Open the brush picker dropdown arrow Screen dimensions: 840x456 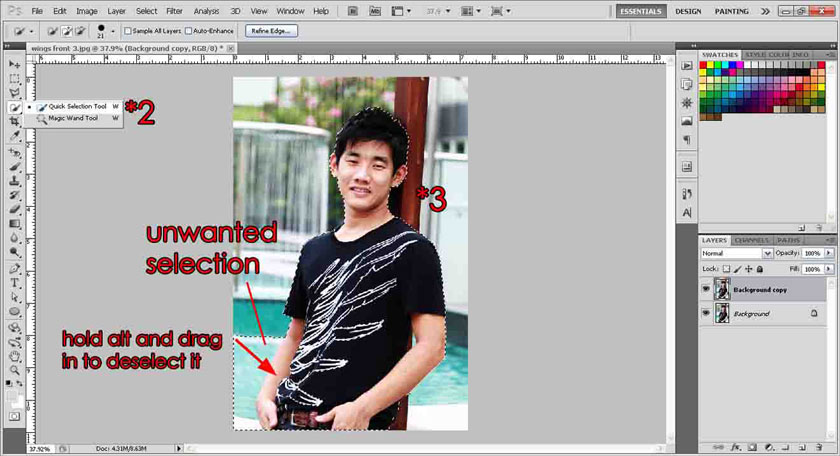(x=112, y=32)
